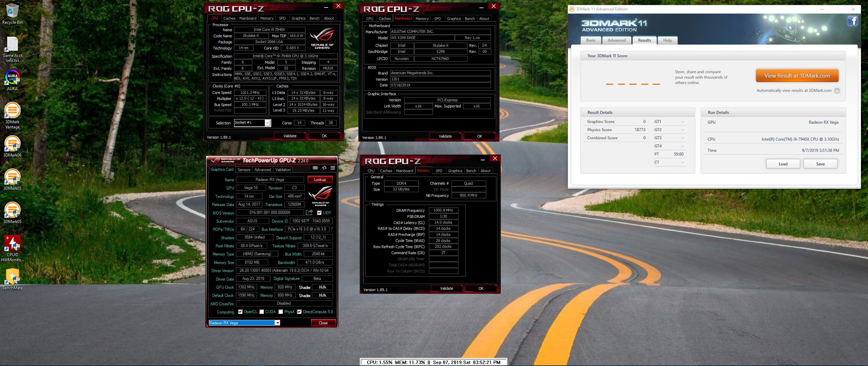Click DRAM Frequency value 1500.8 MHz
Image resolution: width=868 pixels, height=366 pixels.
pos(443,210)
